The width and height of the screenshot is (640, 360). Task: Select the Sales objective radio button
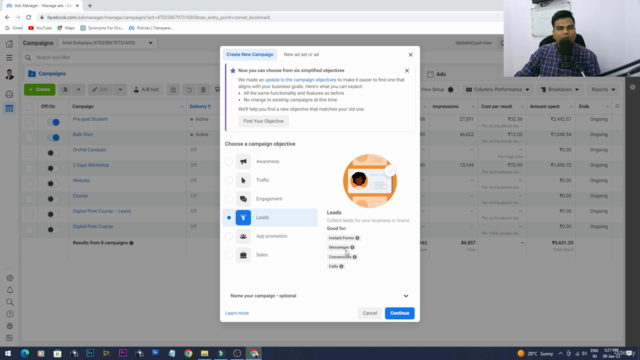pyautogui.click(x=229, y=255)
